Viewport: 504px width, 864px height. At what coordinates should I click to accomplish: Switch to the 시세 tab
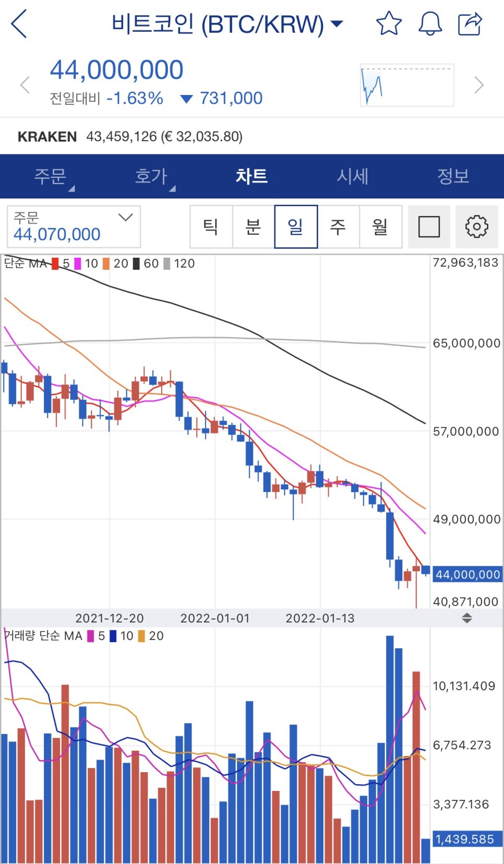click(353, 176)
